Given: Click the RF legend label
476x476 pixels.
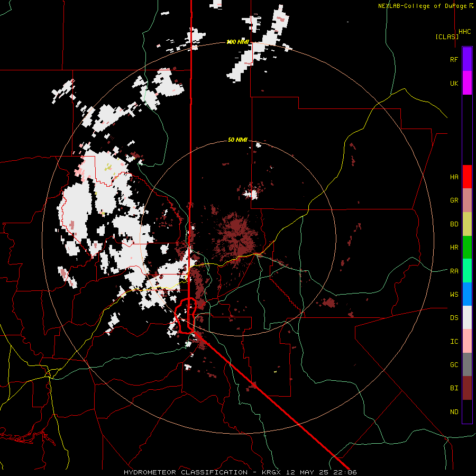Looking at the screenshot, I should click(454, 59).
